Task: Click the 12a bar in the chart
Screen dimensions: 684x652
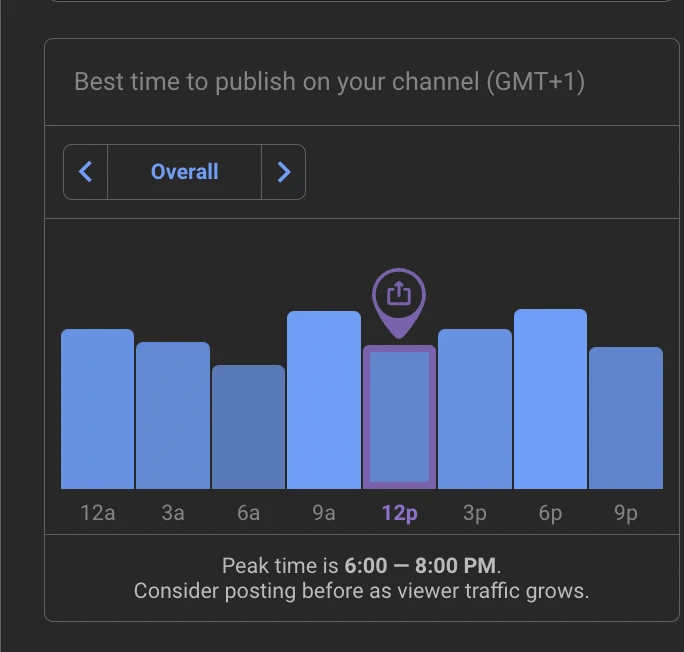Action: point(97,409)
